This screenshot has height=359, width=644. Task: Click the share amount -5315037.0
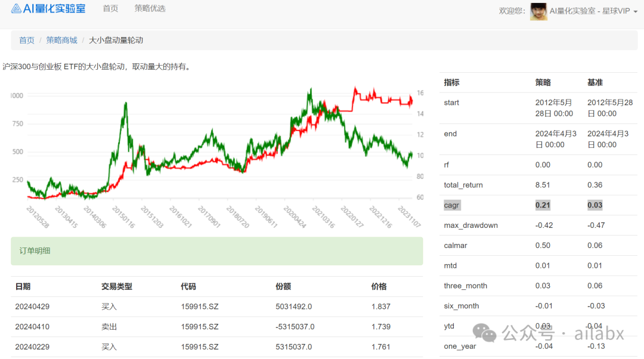point(295,327)
